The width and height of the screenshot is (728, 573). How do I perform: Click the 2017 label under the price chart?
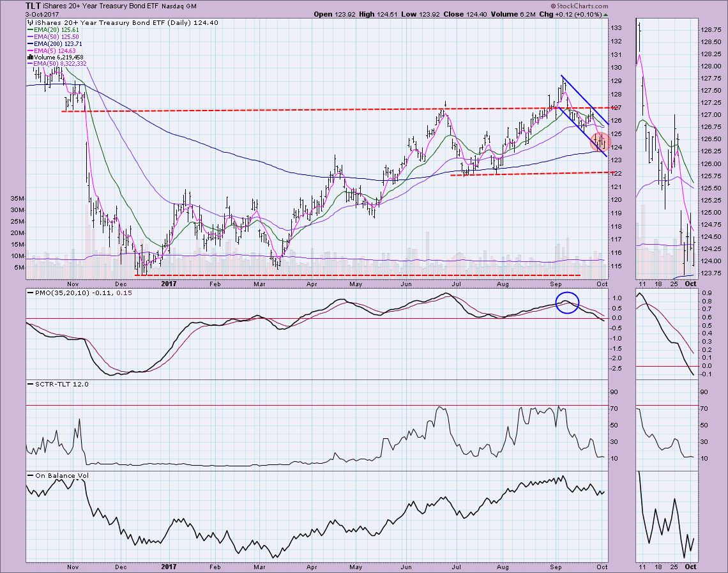point(169,282)
